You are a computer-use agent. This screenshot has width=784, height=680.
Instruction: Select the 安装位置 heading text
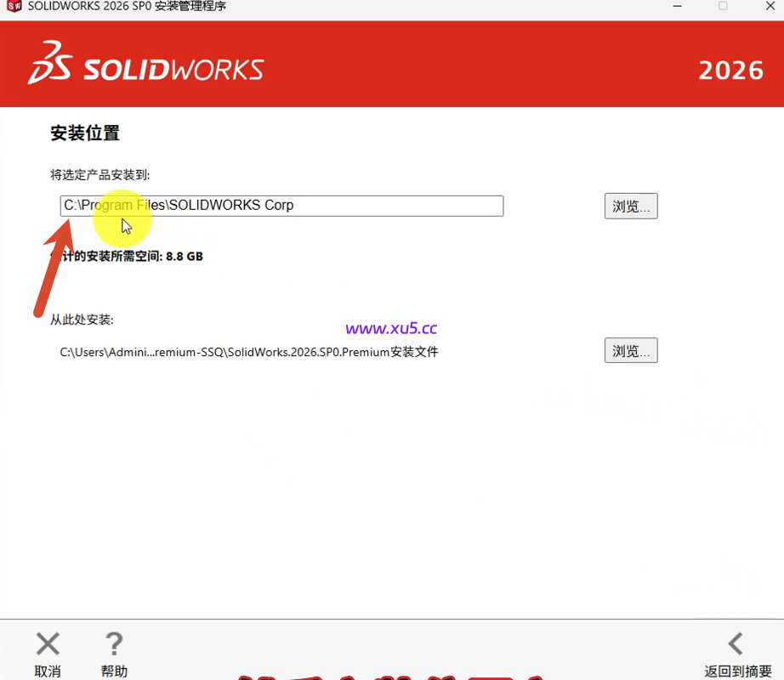point(84,133)
